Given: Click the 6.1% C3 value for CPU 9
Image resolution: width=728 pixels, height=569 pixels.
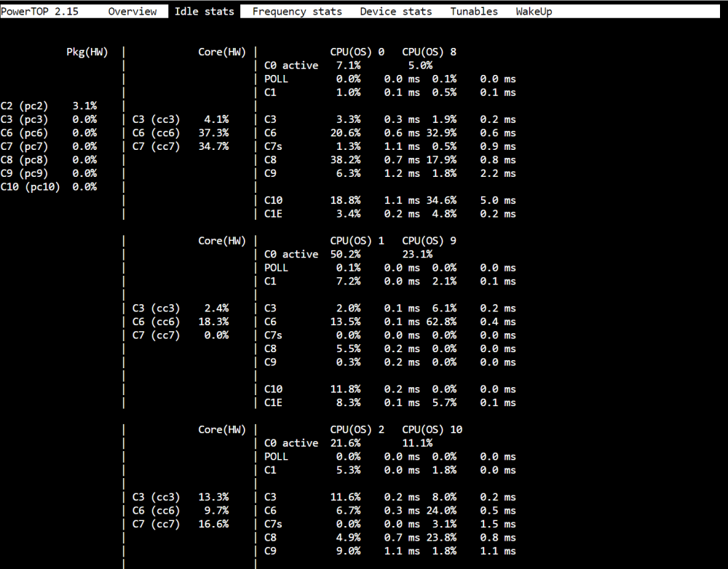Looking at the screenshot, I should [x=444, y=309].
